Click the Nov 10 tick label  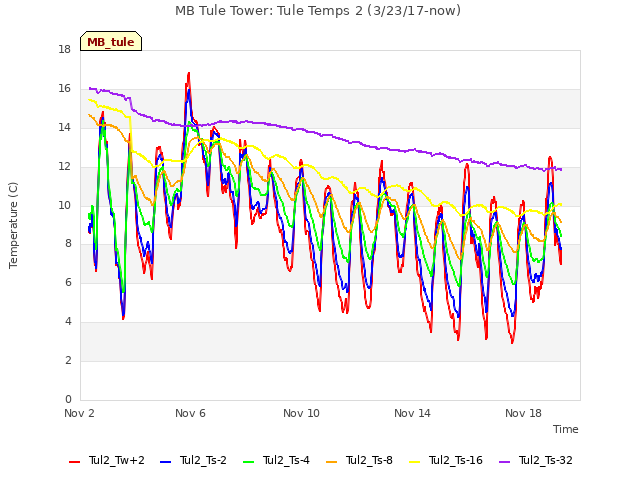click(301, 413)
